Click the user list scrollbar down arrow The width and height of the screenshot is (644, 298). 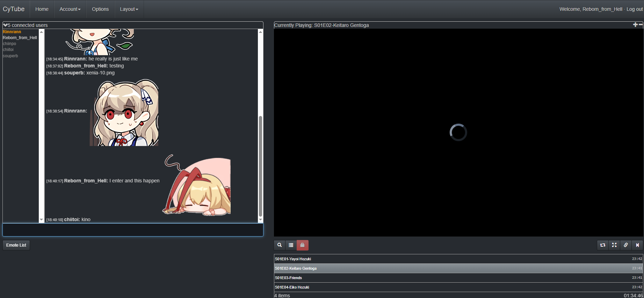(42, 220)
